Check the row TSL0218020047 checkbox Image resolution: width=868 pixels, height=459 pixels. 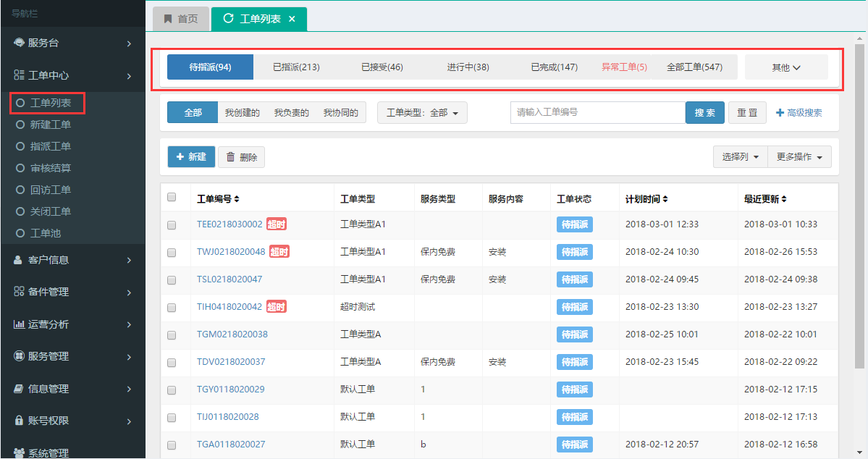point(172,280)
